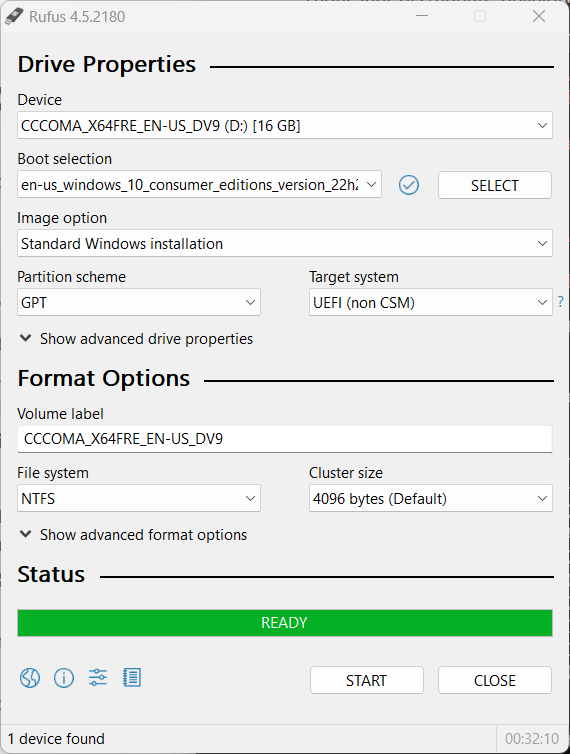570x754 pixels.
Task: Open the log viewer icon
Action: 132,678
